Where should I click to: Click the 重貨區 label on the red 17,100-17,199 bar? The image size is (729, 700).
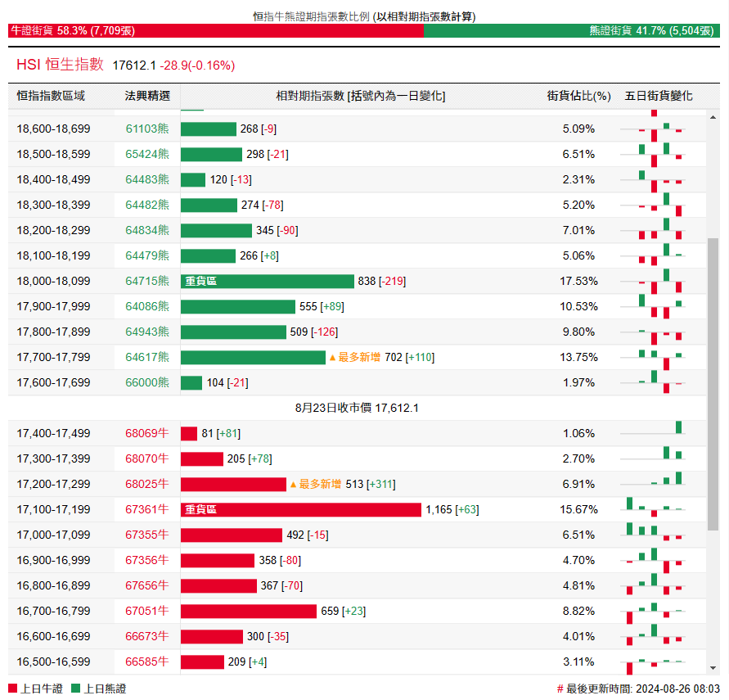[x=201, y=510]
